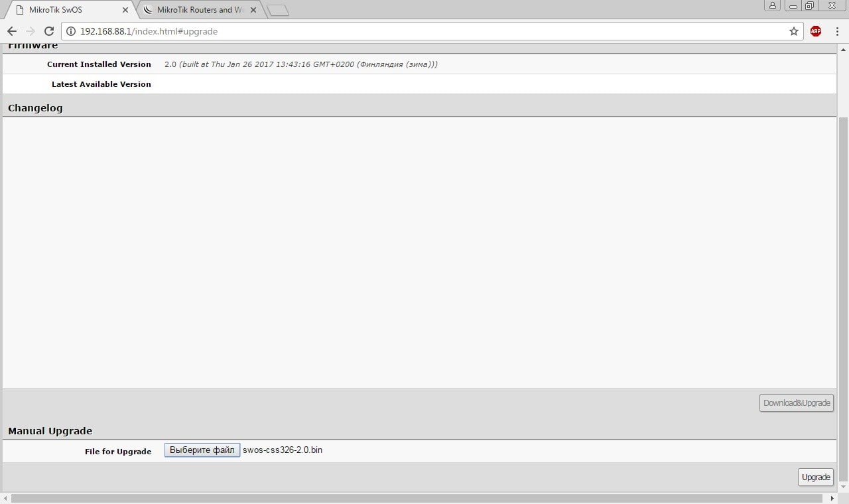
Task: Open the Adblock Plus extension icon
Action: [x=816, y=31]
